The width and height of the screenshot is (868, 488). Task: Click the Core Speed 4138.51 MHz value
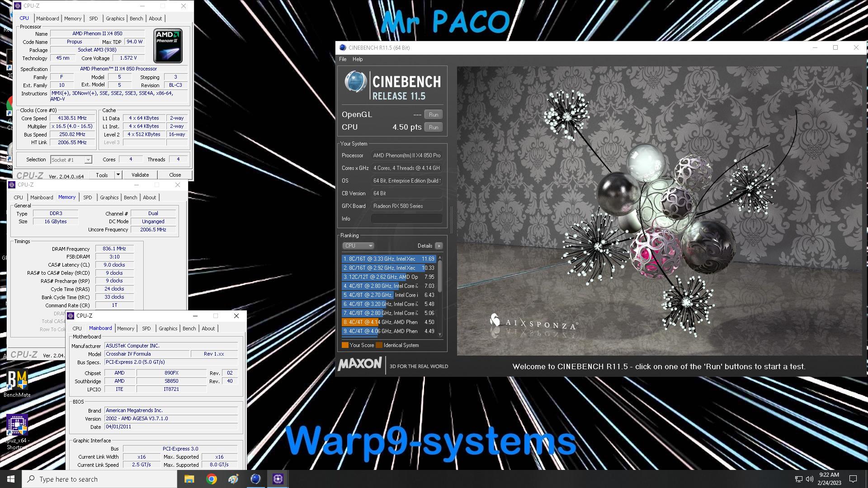(x=72, y=118)
